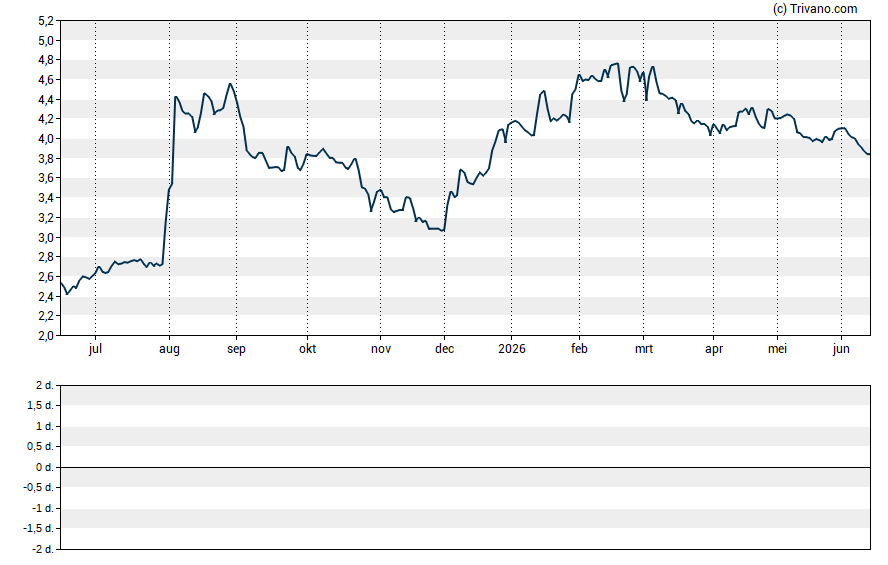Viewport: 888px width, 565px height.
Task: Select the 'feb' month label
Action: pyautogui.click(x=579, y=349)
